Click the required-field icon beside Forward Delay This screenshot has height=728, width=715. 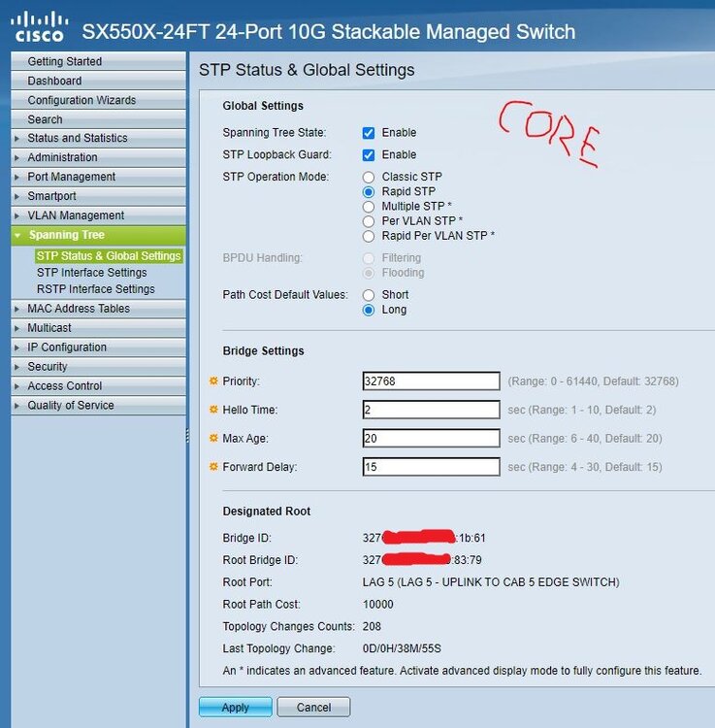[213, 467]
